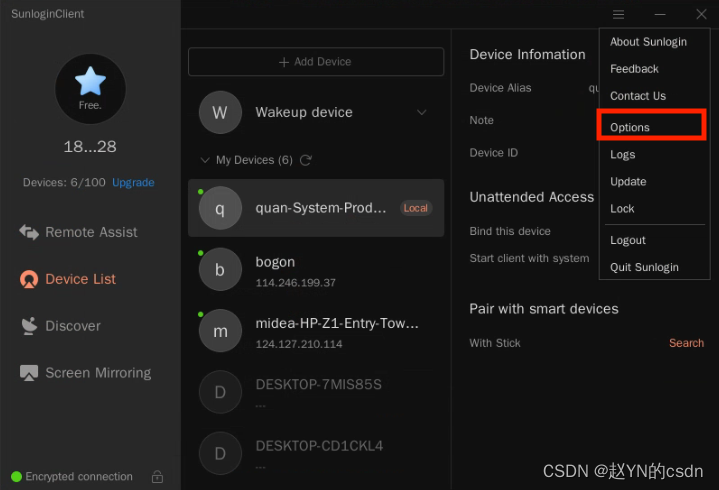
Task: Click the Local badge on quan-System-Prod
Action: click(x=415, y=208)
